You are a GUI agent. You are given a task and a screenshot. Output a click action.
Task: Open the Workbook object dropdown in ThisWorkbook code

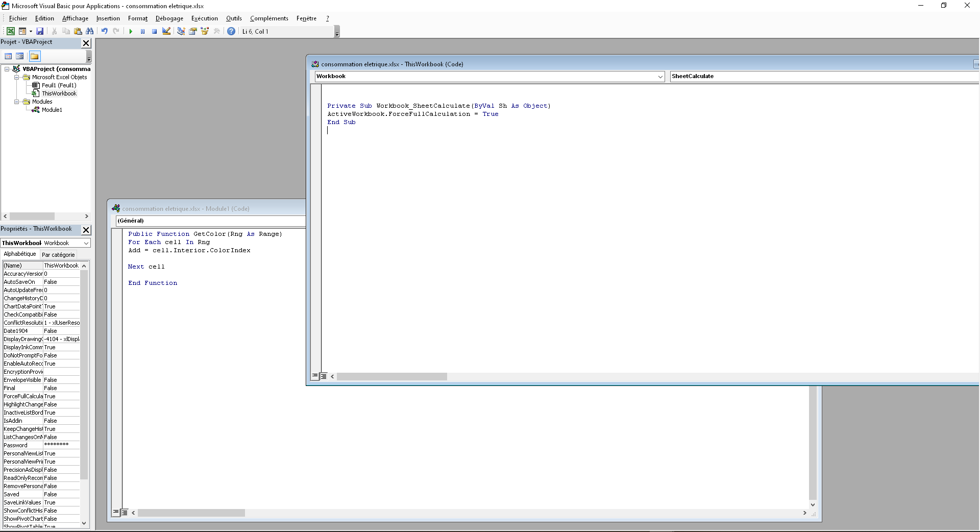pyautogui.click(x=660, y=77)
